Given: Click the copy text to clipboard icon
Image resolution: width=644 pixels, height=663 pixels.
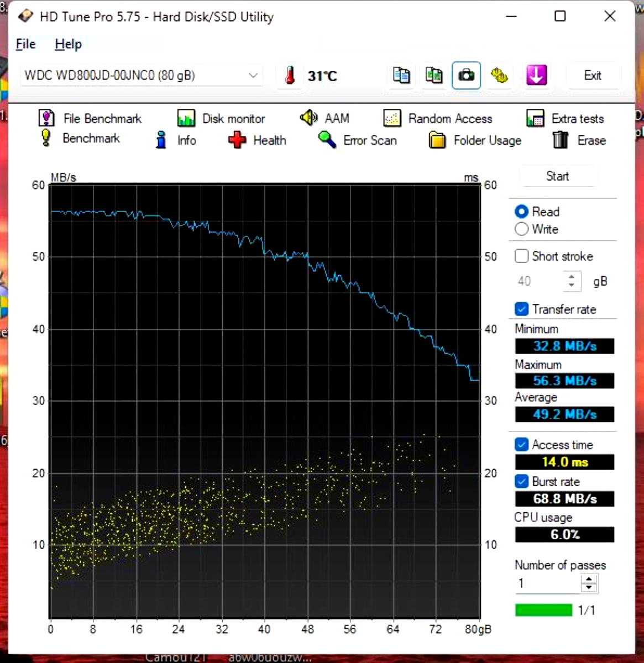Looking at the screenshot, I should tap(401, 75).
